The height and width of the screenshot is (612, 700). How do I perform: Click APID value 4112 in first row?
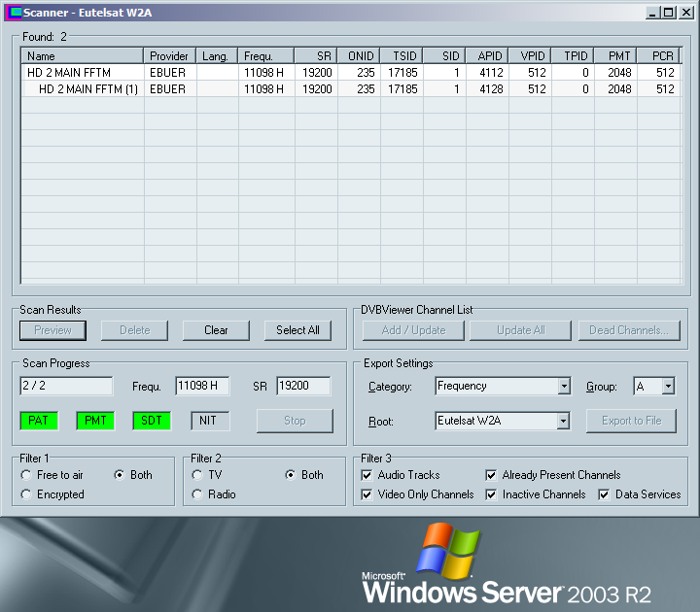pyautogui.click(x=492, y=73)
